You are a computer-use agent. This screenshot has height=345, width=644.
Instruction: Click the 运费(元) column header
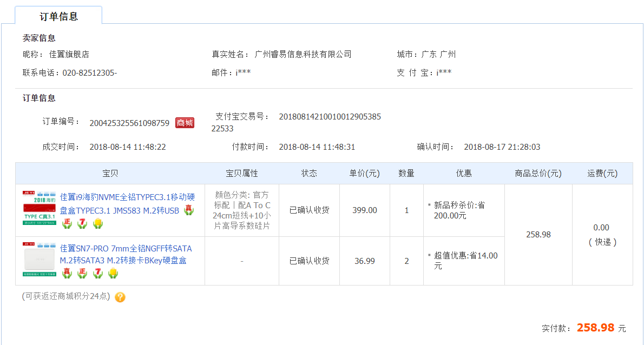tap(602, 174)
